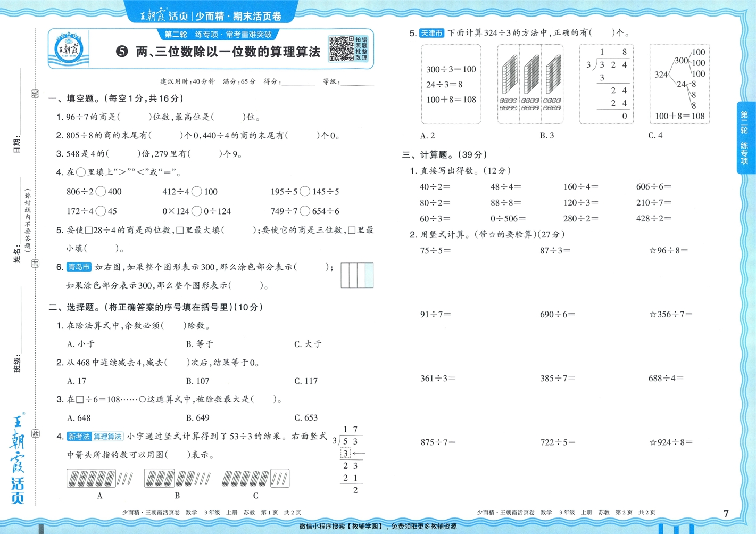The width and height of the screenshot is (756, 534).
Task: Click the shaded segment of the rectangle diagram
Action: click(368, 275)
